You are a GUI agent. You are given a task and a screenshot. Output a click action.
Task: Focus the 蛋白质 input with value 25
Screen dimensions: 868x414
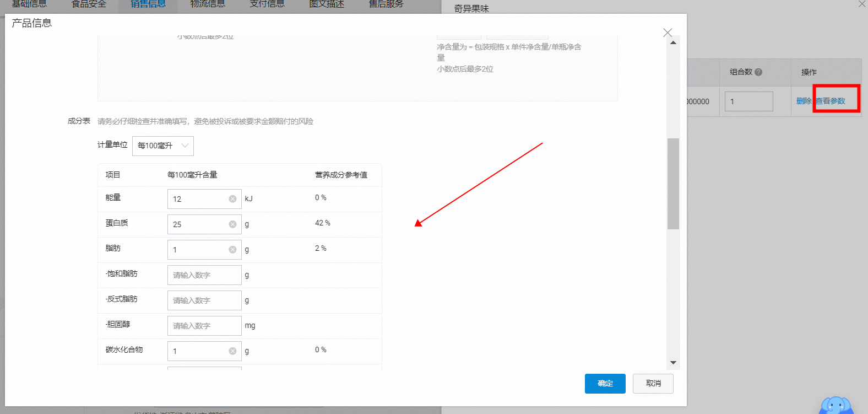(x=204, y=224)
